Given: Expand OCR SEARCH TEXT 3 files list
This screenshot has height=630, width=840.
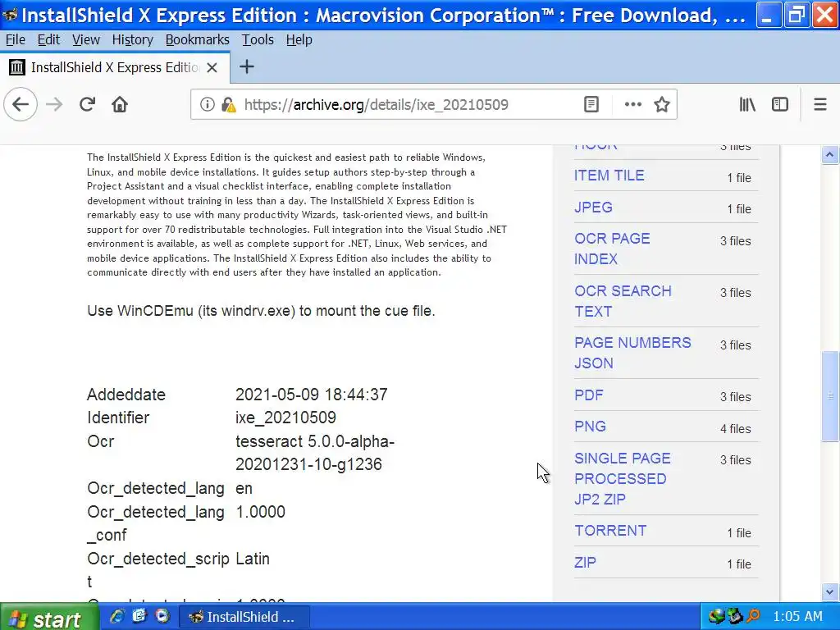Looking at the screenshot, I should (735, 293).
